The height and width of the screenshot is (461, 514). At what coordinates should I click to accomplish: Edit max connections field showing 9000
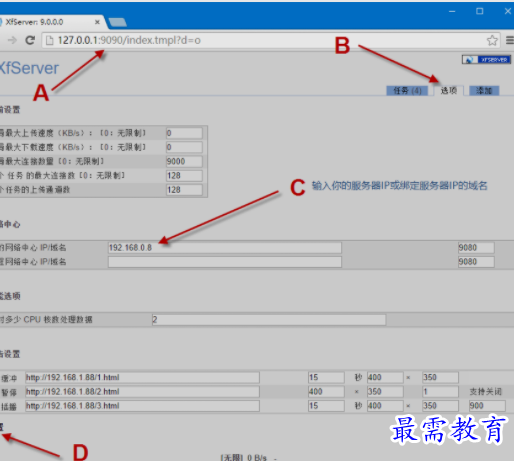tap(184, 161)
